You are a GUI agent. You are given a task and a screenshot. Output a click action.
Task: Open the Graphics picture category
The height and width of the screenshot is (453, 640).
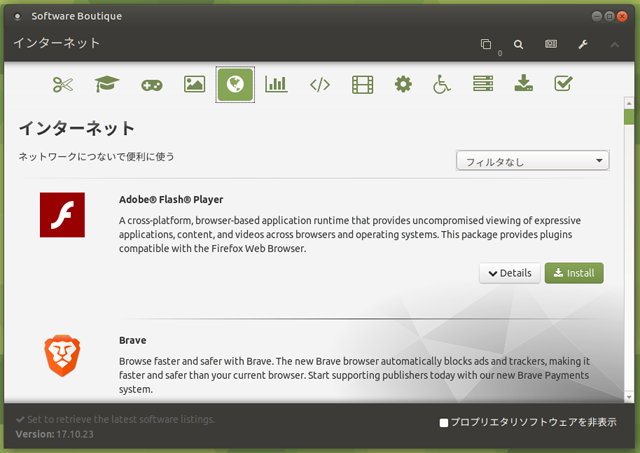pyautogui.click(x=194, y=84)
